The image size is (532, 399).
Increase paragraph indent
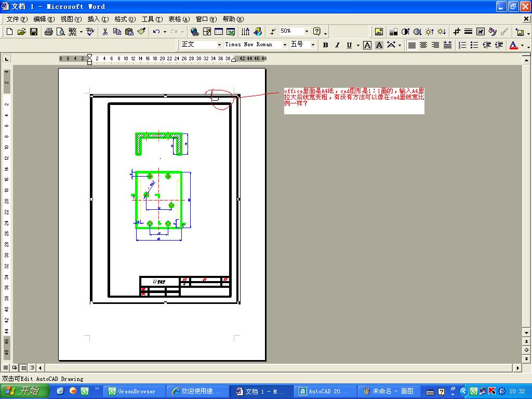[499, 45]
